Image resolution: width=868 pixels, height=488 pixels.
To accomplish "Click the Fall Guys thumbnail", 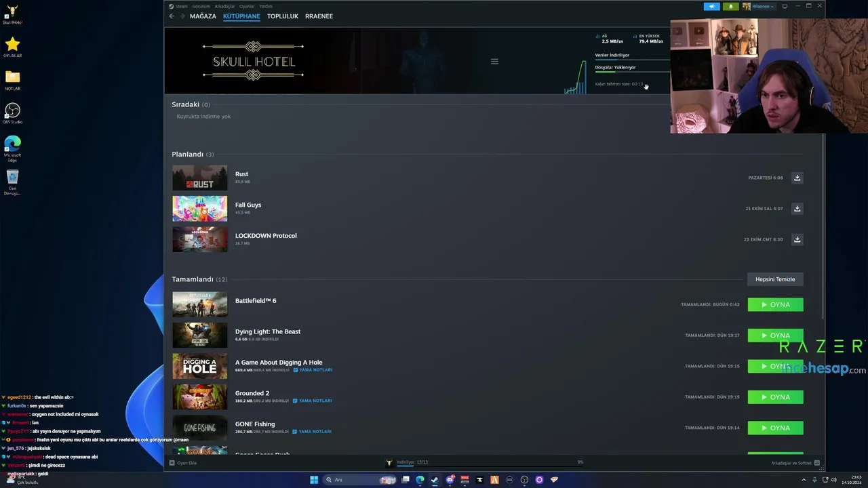I will tap(199, 208).
